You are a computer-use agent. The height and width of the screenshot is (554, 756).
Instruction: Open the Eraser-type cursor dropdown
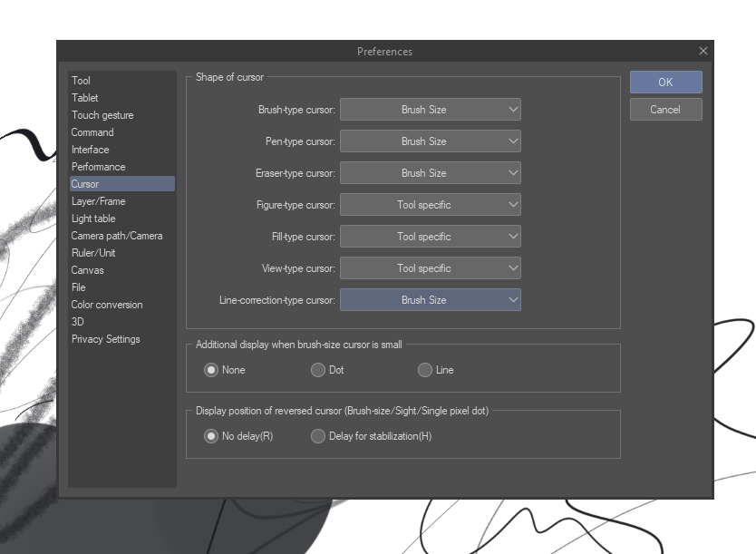(430, 172)
